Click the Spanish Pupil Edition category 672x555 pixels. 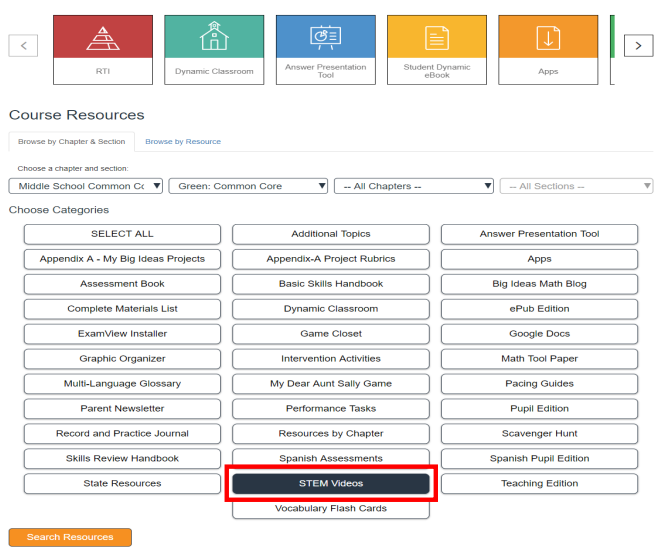pos(540,459)
